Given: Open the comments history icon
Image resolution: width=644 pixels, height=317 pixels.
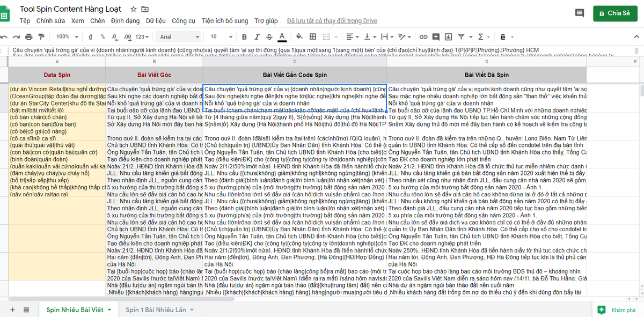Looking at the screenshot, I should [x=579, y=13].
